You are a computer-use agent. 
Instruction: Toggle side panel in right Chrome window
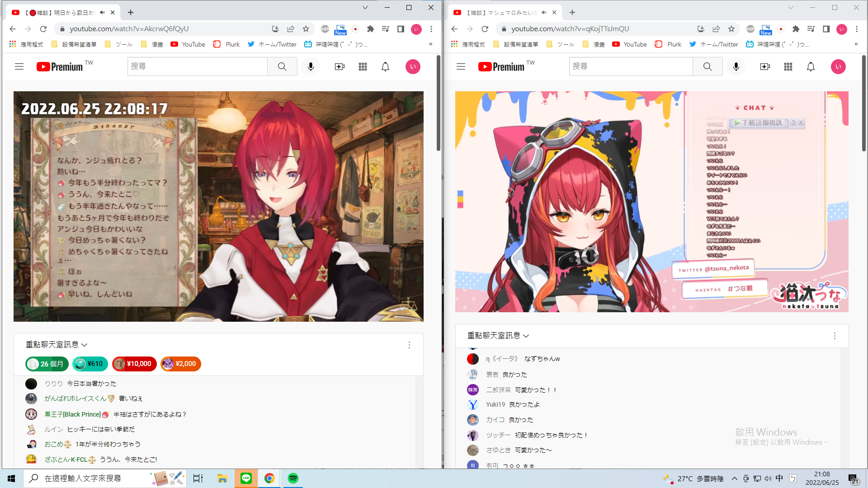pyautogui.click(x=826, y=29)
